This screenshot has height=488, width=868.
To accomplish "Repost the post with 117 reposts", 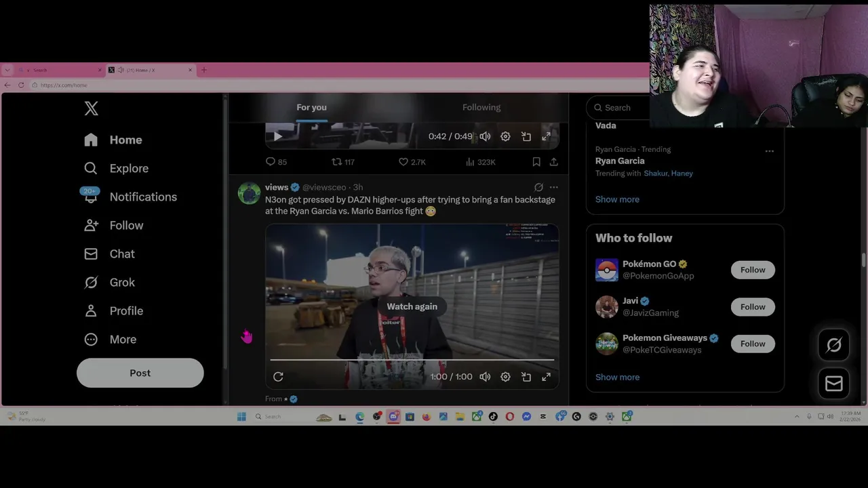I will click(343, 162).
